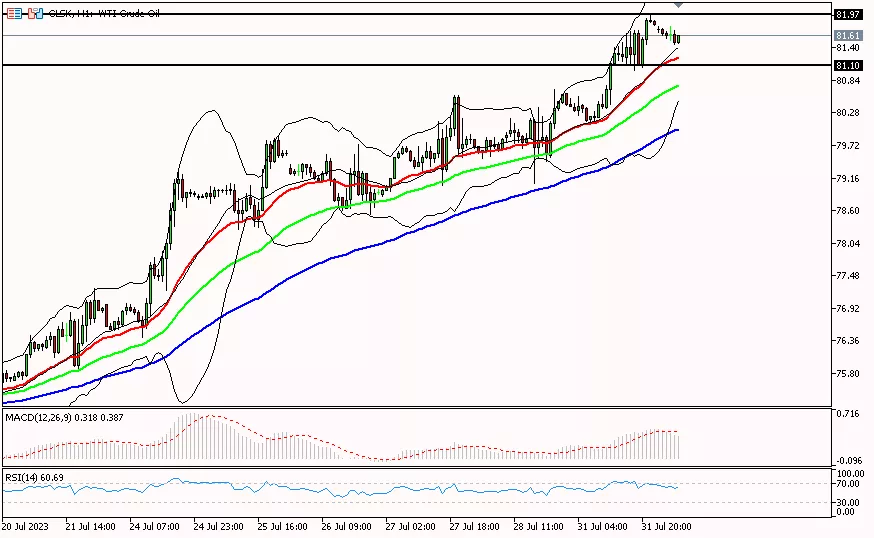Click the RSI scale value 100.00

click(851, 474)
